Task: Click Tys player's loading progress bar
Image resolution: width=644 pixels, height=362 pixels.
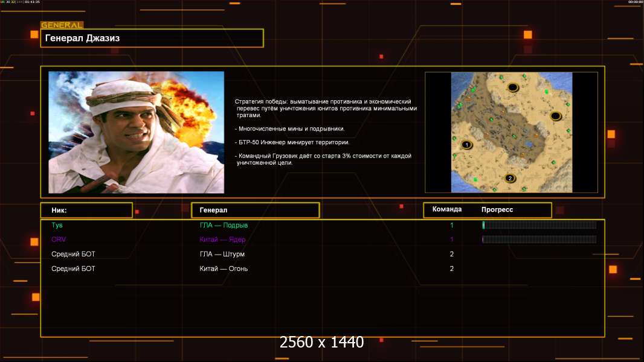Action: tap(539, 225)
